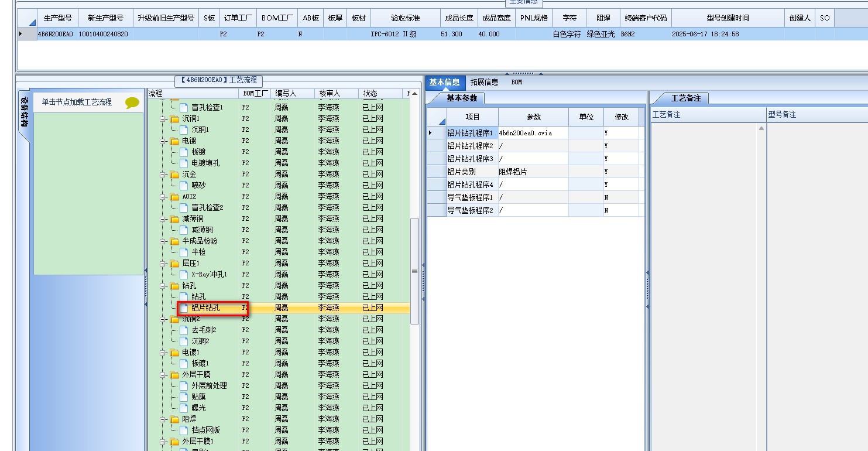Click the 电镀填孔 document icon
The height and width of the screenshot is (451, 868).
184,163
